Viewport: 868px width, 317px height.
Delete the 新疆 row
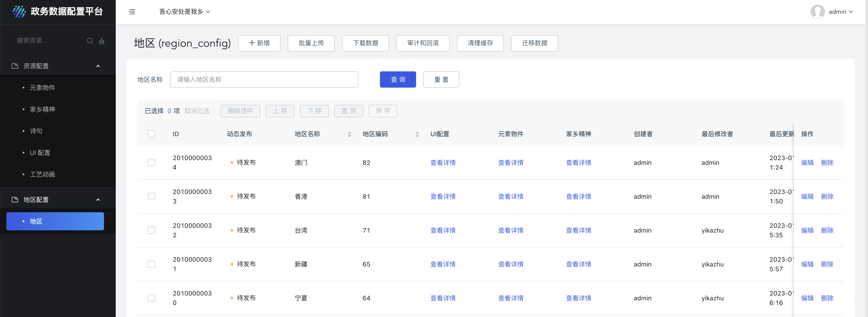[x=827, y=264]
